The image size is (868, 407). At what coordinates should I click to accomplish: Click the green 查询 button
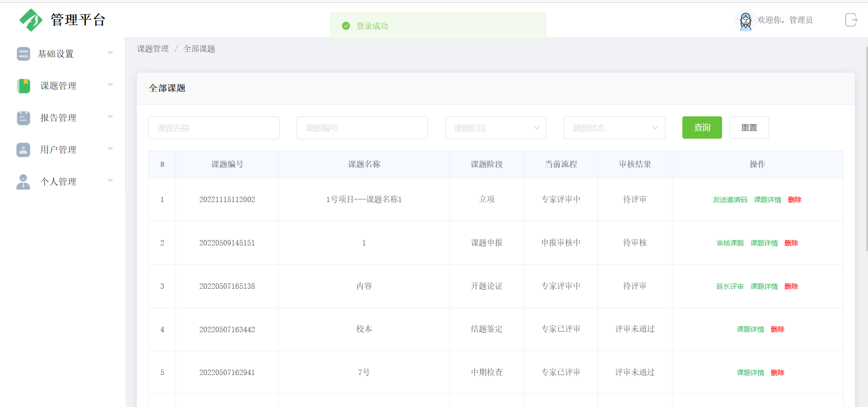702,127
